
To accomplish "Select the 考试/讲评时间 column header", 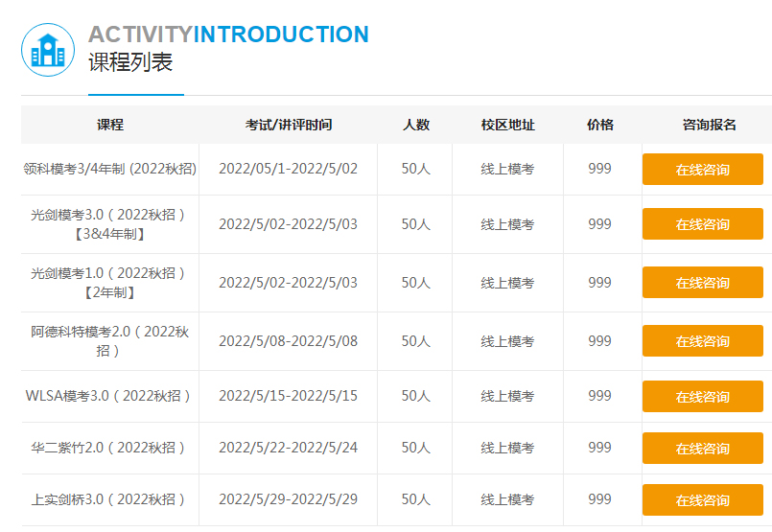I will pyautogui.click(x=289, y=125).
